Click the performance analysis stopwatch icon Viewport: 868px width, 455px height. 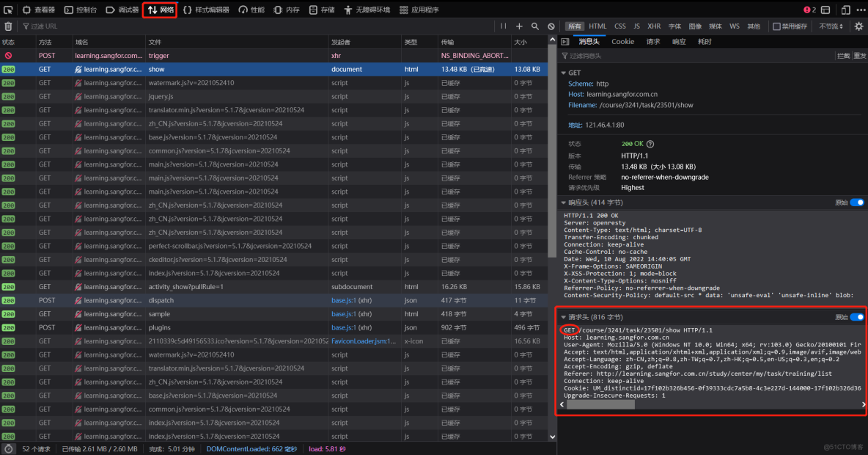point(10,448)
